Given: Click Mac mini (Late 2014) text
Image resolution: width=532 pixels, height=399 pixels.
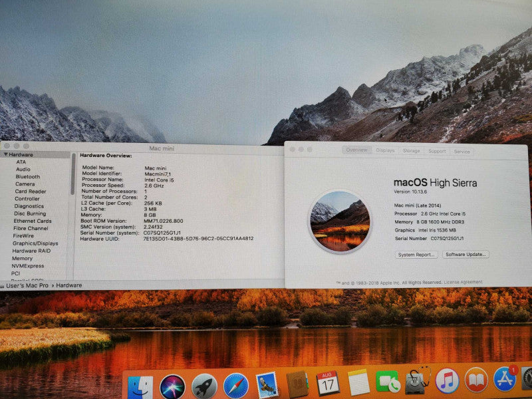Looking at the screenshot, I should pos(418,205).
